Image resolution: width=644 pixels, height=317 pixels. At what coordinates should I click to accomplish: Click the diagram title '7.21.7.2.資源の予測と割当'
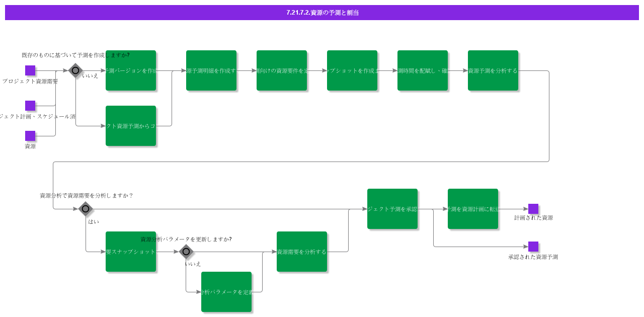pyautogui.click(x=323, y=13)
